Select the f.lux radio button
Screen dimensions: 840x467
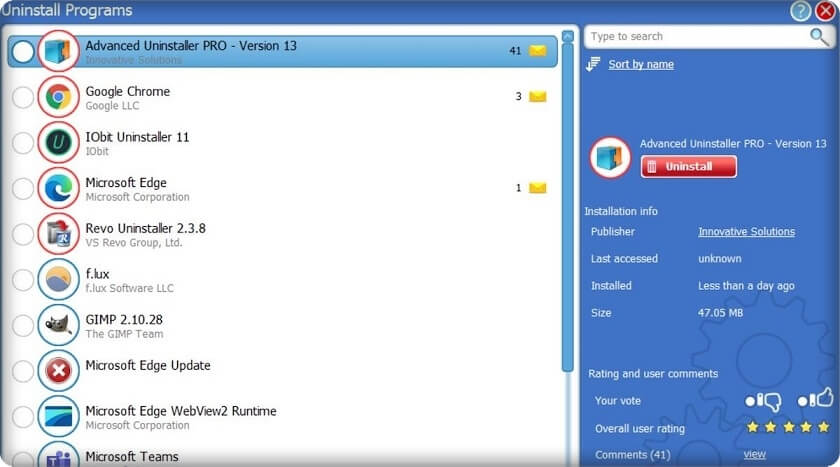pyautogui.click(x=23, y=280)
